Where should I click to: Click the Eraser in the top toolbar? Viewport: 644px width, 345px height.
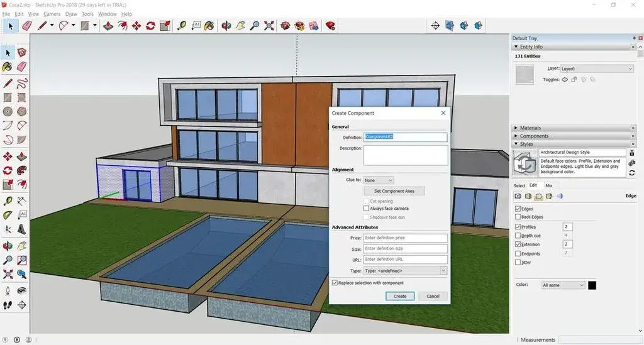click(x=26, y=26)
